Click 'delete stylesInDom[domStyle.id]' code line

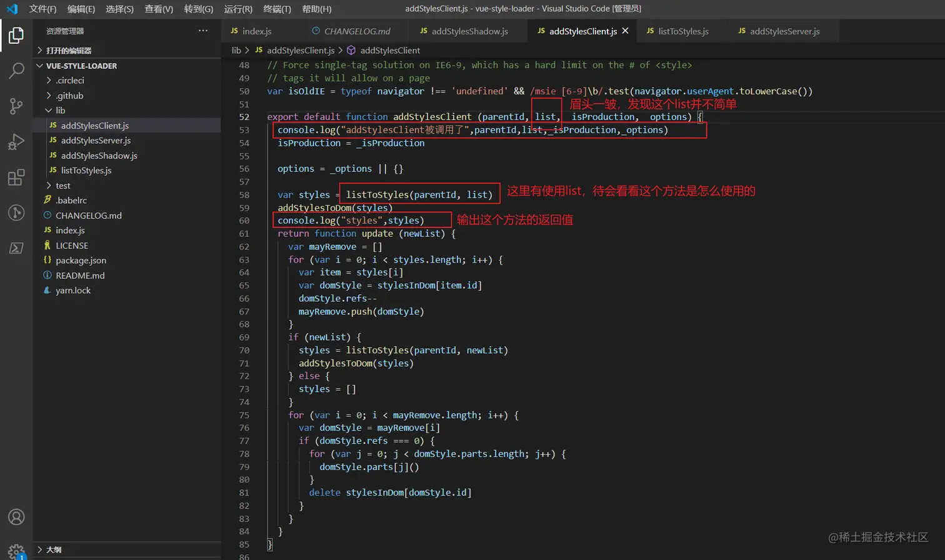pos(390,492)
